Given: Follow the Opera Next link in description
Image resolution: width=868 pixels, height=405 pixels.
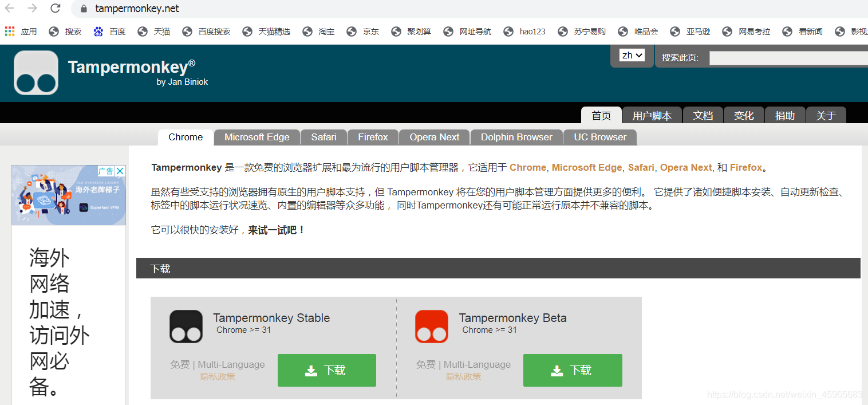Looking at the screenshot, I should [686, 167].
